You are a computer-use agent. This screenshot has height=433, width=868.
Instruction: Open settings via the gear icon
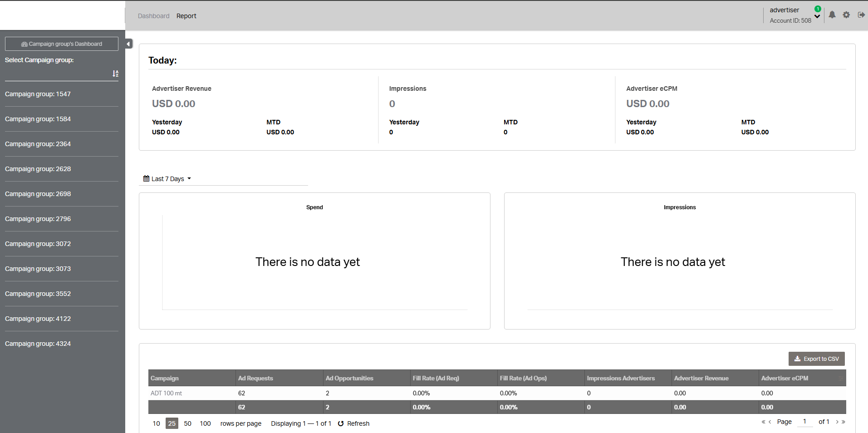[x=846, y=15]
